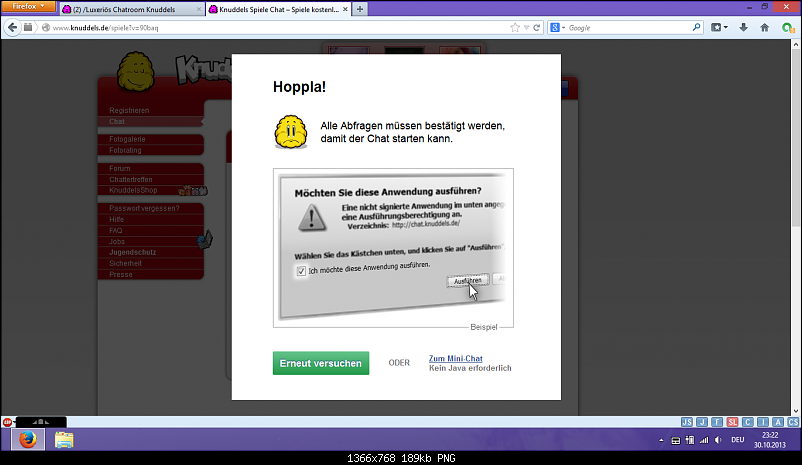The height and width of the screenshot is (465, 802).
Task: Open Chat in the sidebar menu
Action: point(117,122)
